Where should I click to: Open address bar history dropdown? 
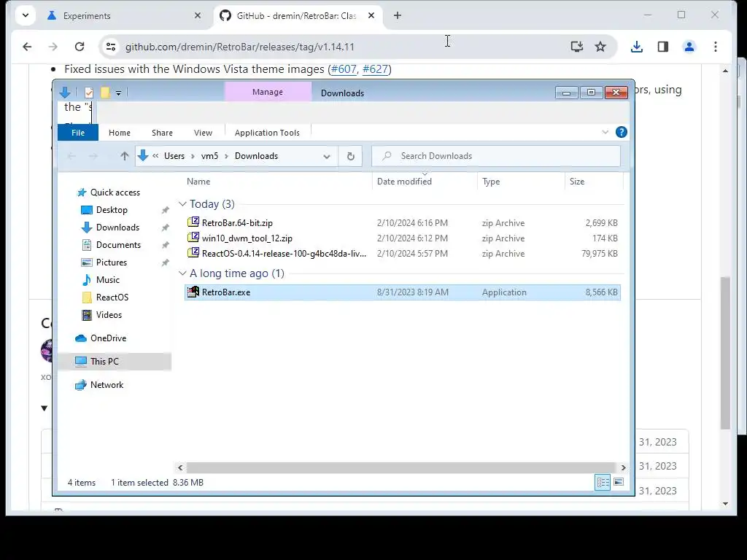click(x=326, y=156)
